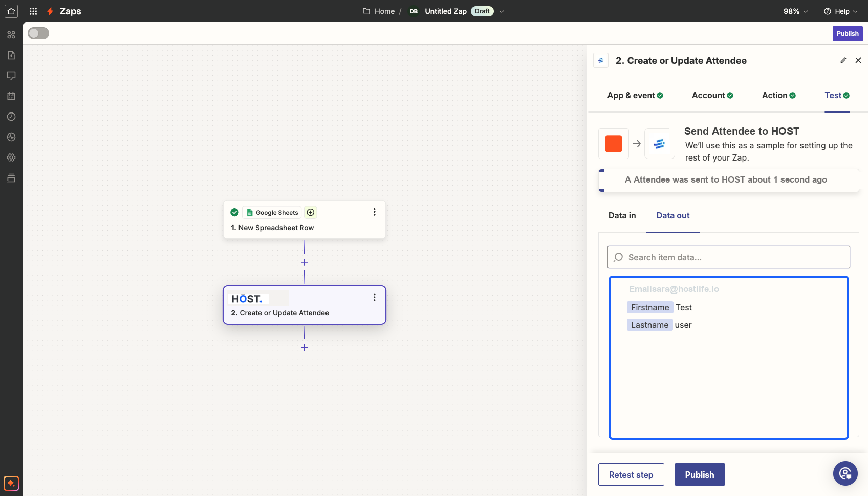Add a step after Create or Update Attendee
Viewport: 868px width, 496px height.
pyautogui.click(x=305, y=348)
